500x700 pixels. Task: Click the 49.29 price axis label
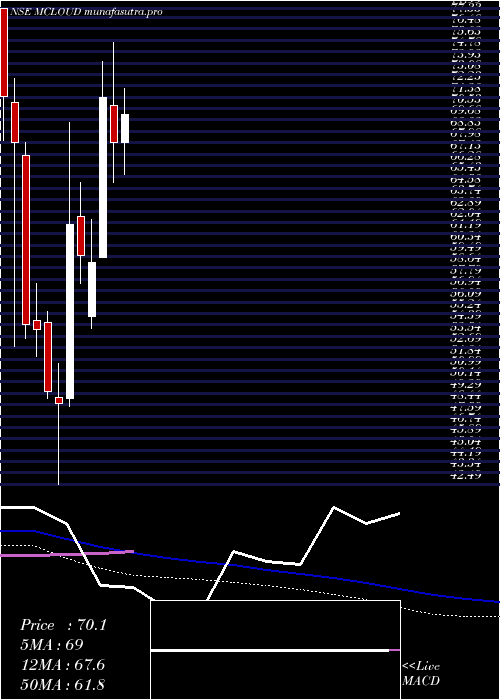click(466, 384)
